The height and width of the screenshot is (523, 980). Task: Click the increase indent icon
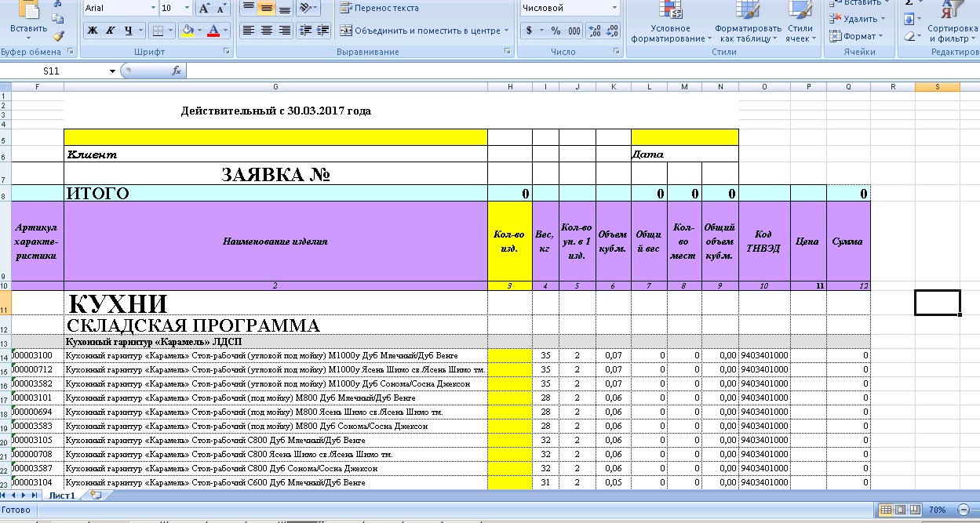[x=322, y=31]
